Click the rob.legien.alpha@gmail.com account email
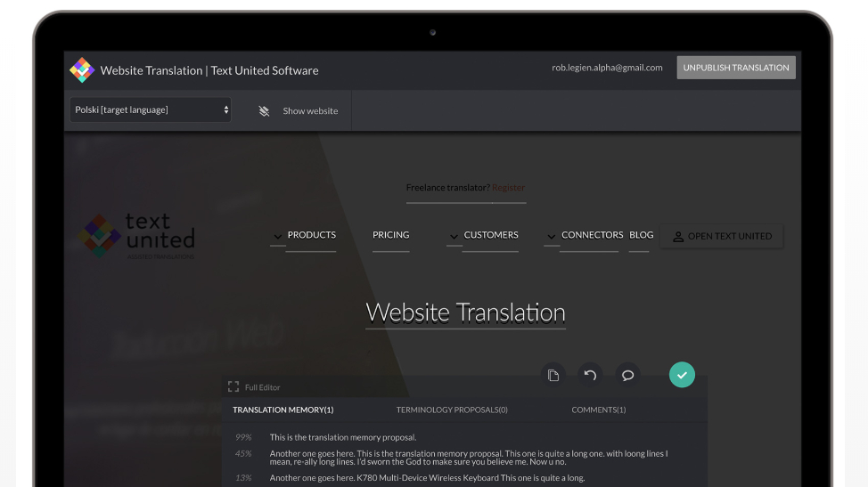The width and height of the screenshot is (868, 487). click(607, 68)
